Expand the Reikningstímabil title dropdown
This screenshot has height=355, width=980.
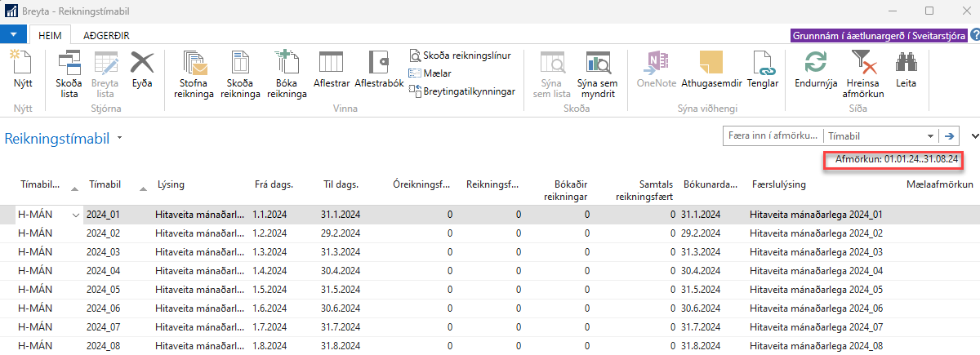(x=120, y=139)
